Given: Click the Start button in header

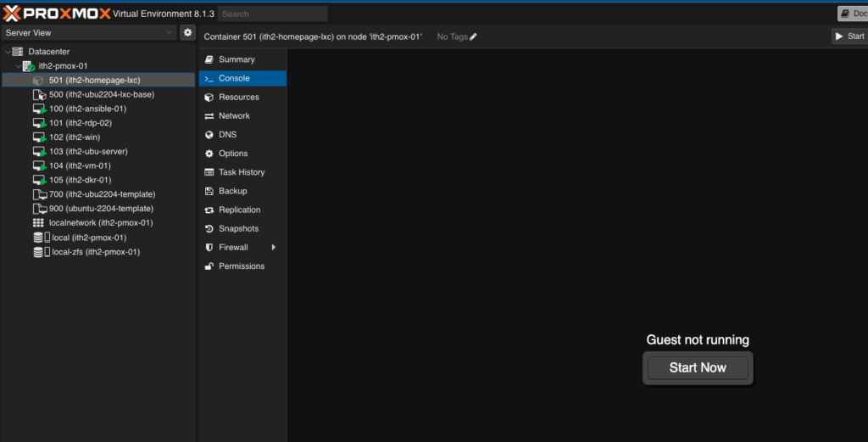Looking at the screenshot, I should click(849, 36).
